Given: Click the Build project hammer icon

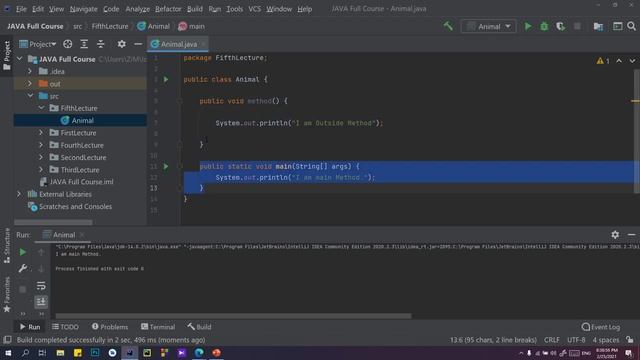Looking at the screenshot, I should coord(448,26).
